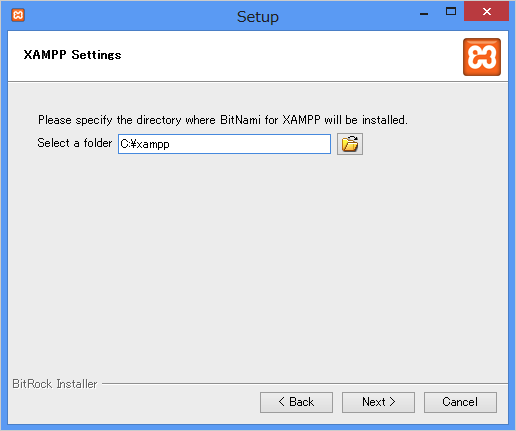Cancel the XAMPP installation

[460, 402]
